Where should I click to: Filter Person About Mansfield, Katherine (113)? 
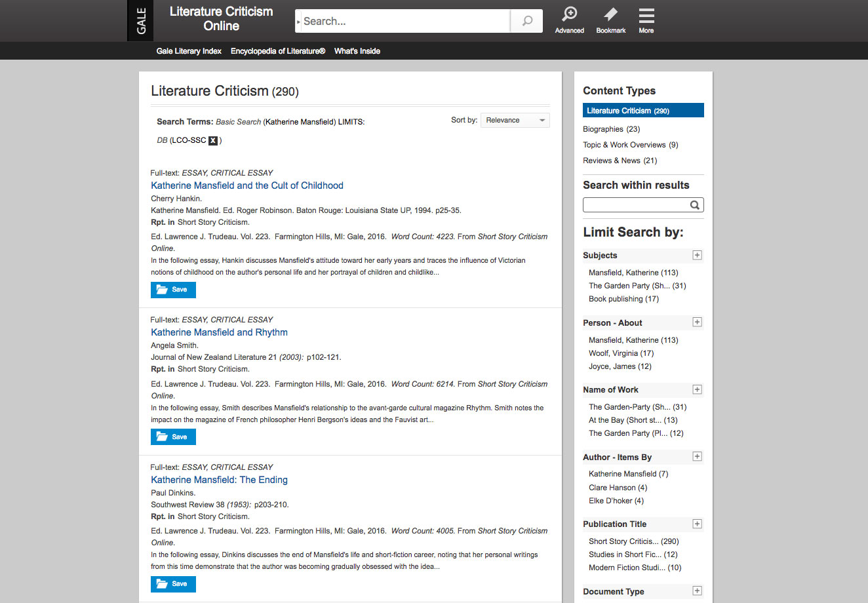[633, 340]
